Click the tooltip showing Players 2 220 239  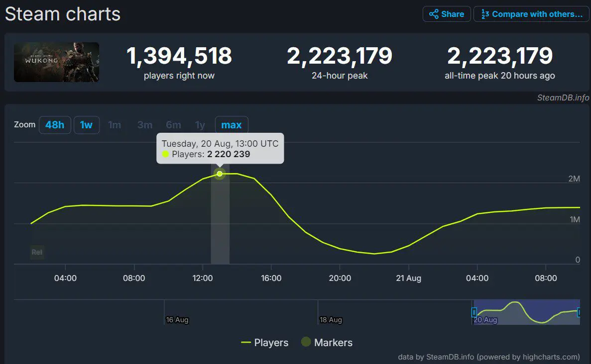pos(220,148)
